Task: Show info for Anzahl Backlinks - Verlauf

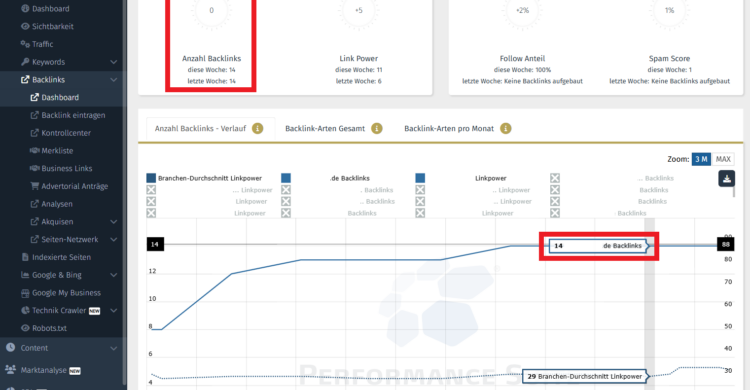Action: coord(258,128)
